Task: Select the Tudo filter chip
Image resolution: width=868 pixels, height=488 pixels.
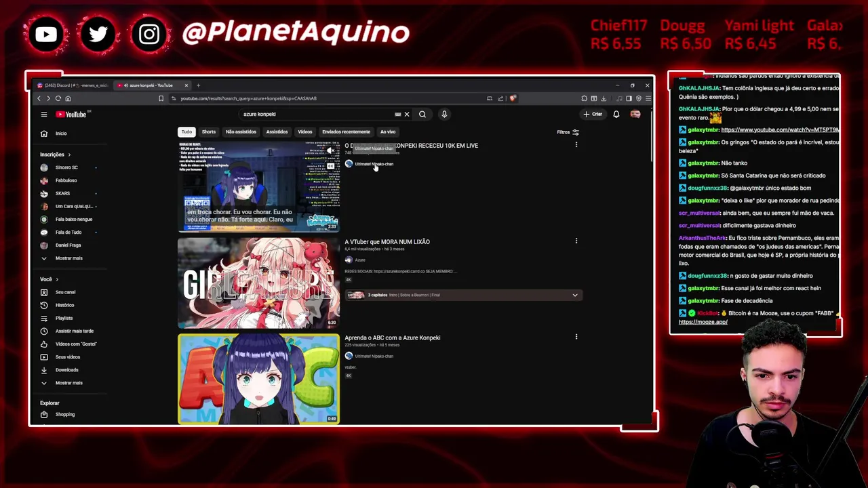Action: click(x=186, y=132)
